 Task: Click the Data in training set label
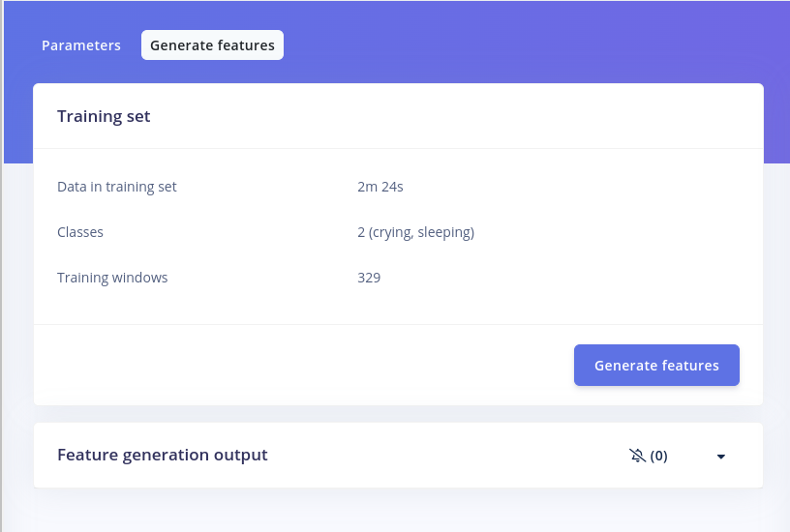coord(117,187)
